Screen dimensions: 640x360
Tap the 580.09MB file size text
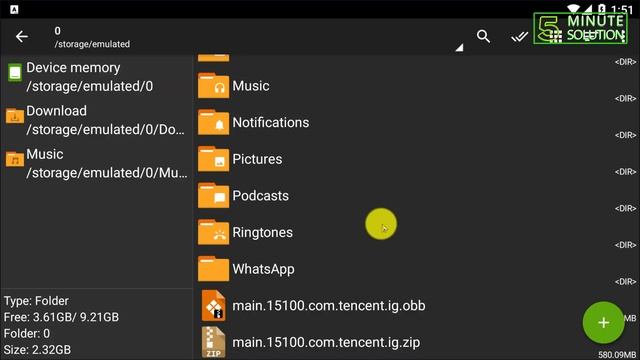pos(617,355)
